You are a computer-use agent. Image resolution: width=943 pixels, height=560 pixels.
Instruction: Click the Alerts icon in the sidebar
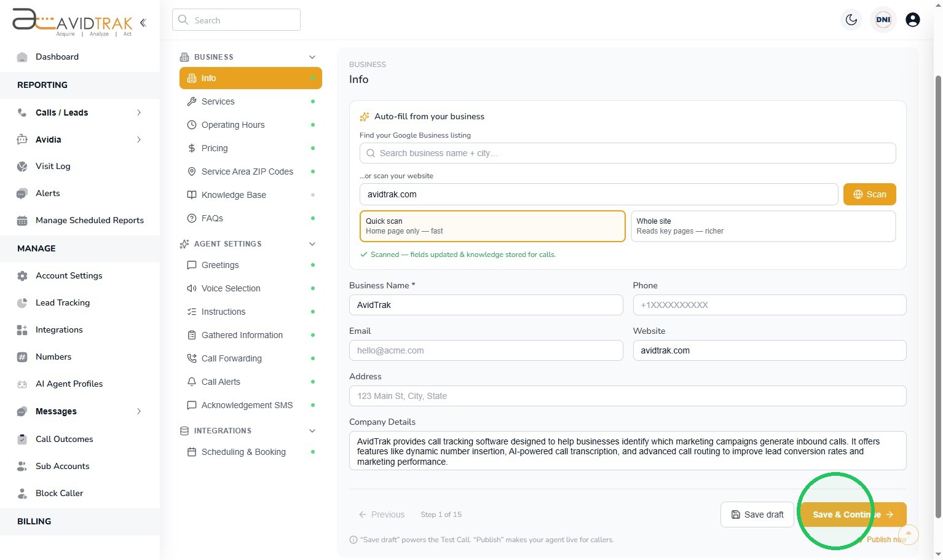[x=22, y=194]
